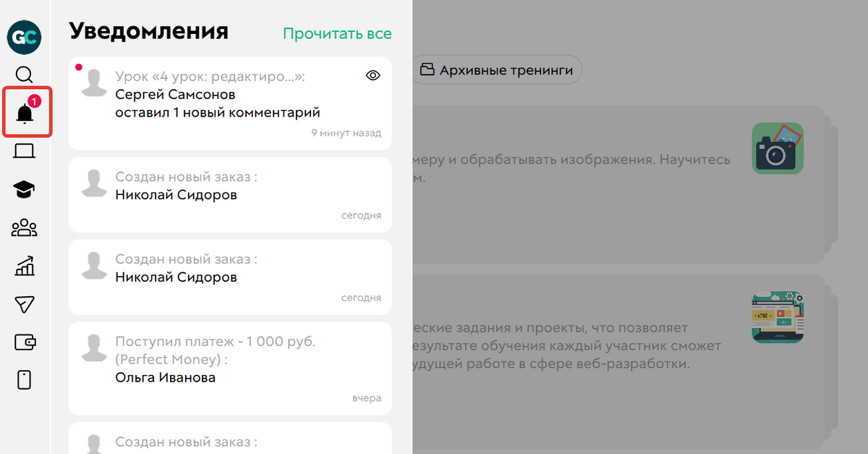Click the web-development course thumbnail image
This screenshot has width=868, height=454.
tap(778, 316)
